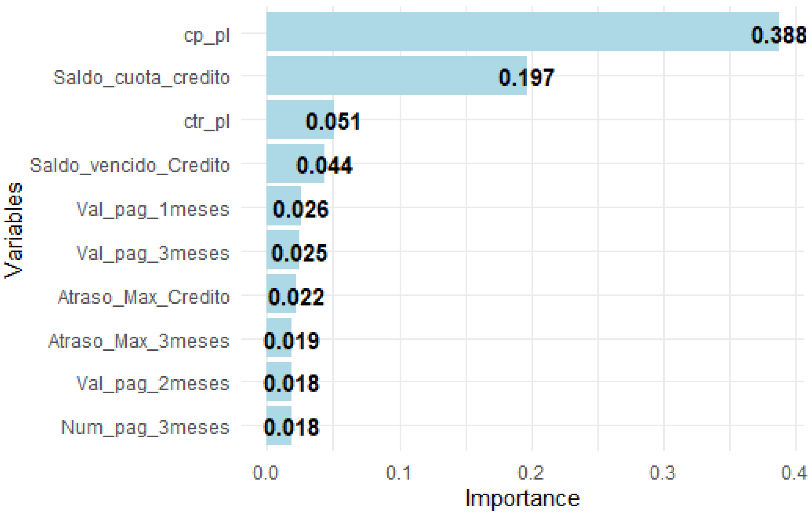
Task: Click the 0.026 value label
Action: tap(300, 209)
